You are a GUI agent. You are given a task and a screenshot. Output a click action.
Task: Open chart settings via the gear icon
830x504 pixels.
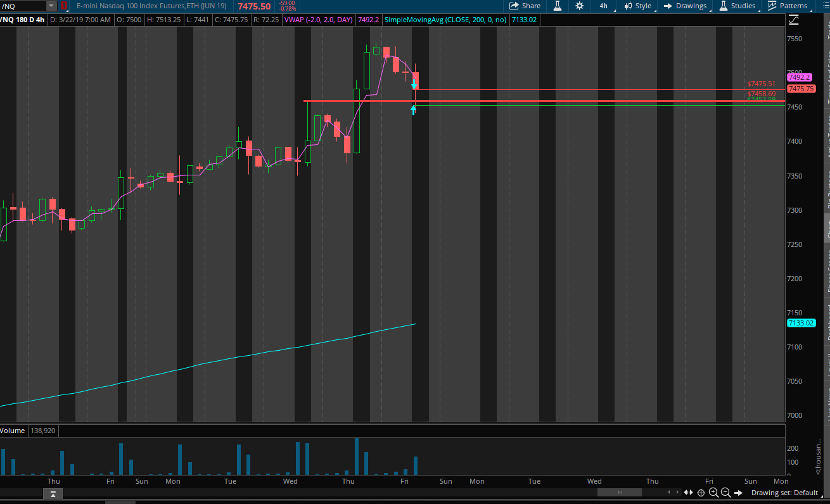[x=579, y=6]
